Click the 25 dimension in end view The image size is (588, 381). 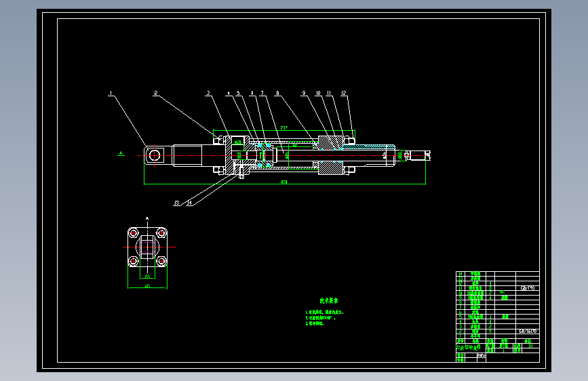click(147, 277)
